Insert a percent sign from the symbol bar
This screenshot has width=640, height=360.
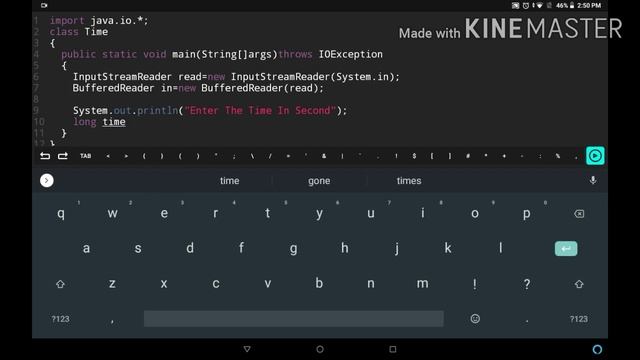[558, 156]
